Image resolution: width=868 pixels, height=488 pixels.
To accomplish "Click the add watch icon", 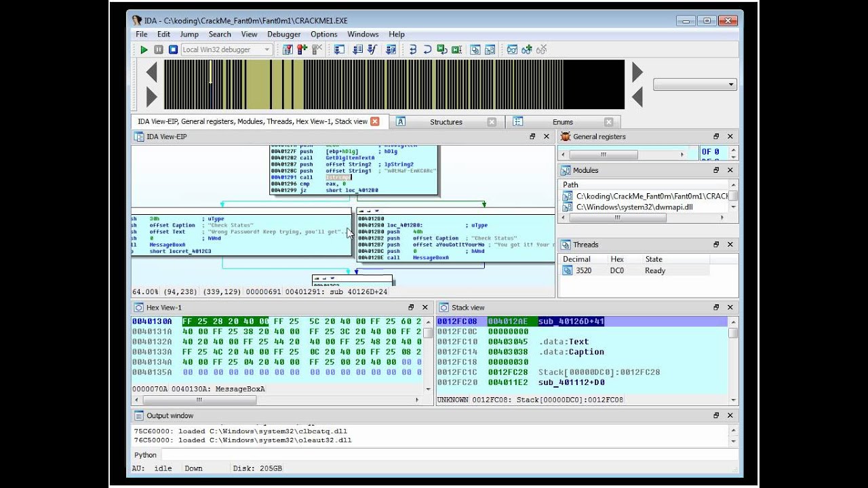I will point(527,49).
